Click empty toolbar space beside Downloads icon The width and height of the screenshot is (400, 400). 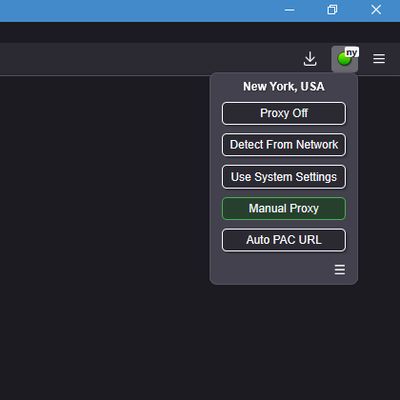coord(150,59)
